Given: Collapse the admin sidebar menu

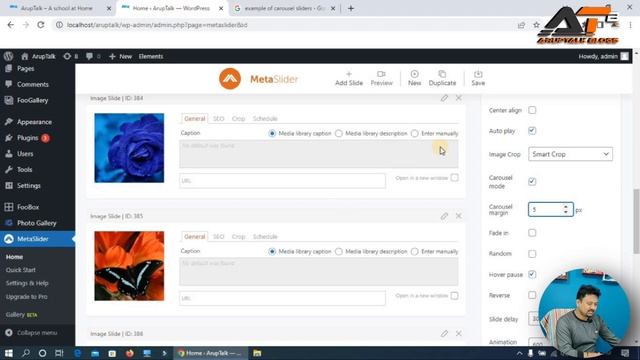Looking at the screenshot, I should (x=31, y=333).
